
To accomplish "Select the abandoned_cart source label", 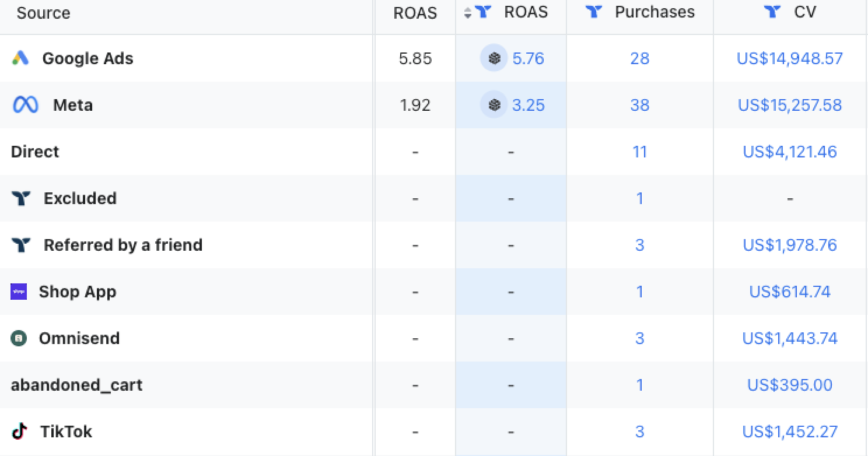I will point(76,385).
